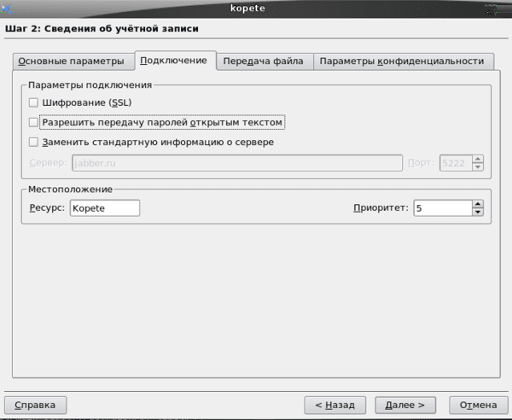Click the Ресурс field containing Kopete

click(x=105, y=208)
